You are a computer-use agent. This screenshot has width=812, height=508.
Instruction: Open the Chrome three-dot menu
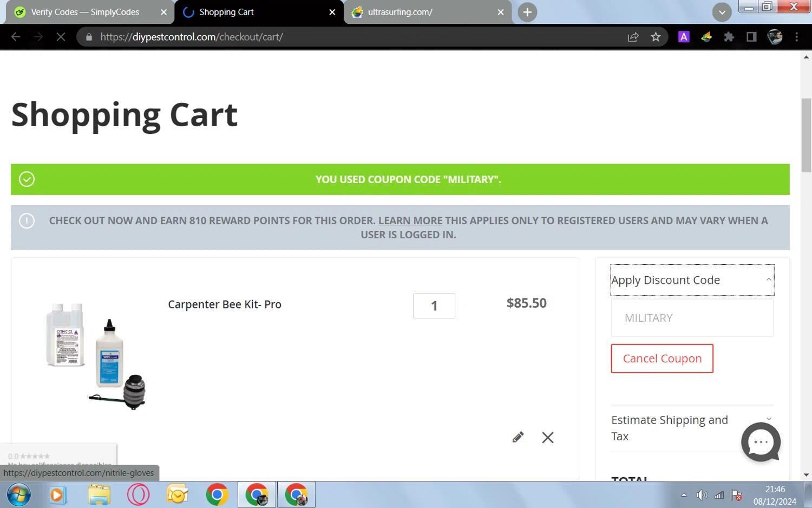tap(796, 37)
